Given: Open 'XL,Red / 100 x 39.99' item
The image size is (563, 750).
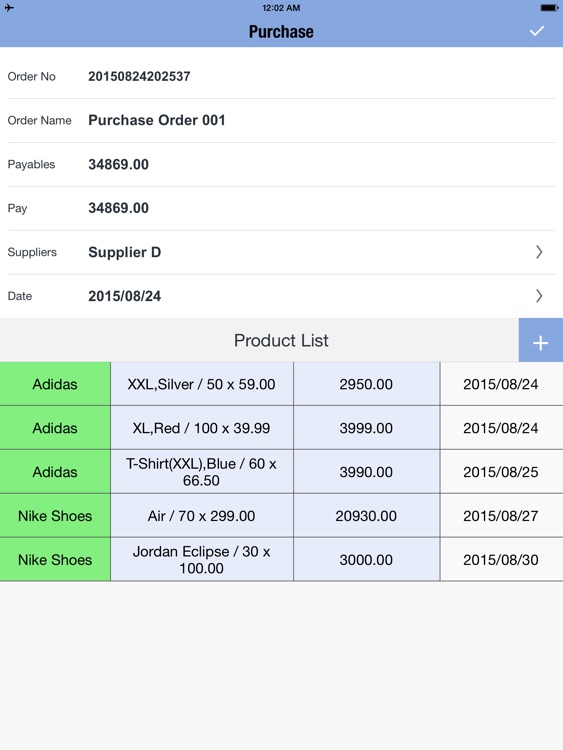Looking at the screenshot, I should point(202,428).
